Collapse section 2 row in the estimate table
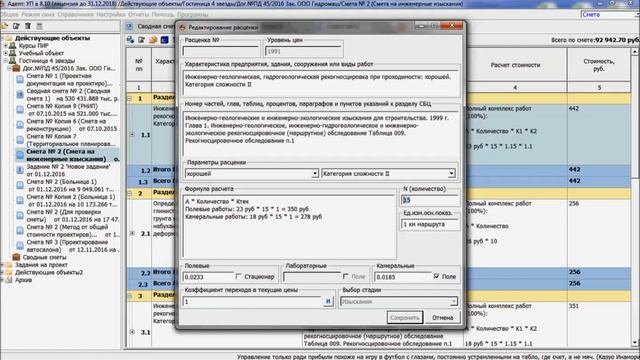The image size is (640, 360). click(x=129, y=193)
